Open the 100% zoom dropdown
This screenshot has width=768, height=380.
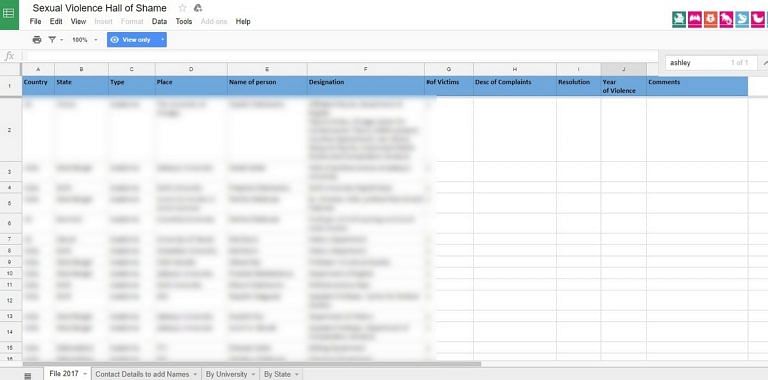pos(85,40)
